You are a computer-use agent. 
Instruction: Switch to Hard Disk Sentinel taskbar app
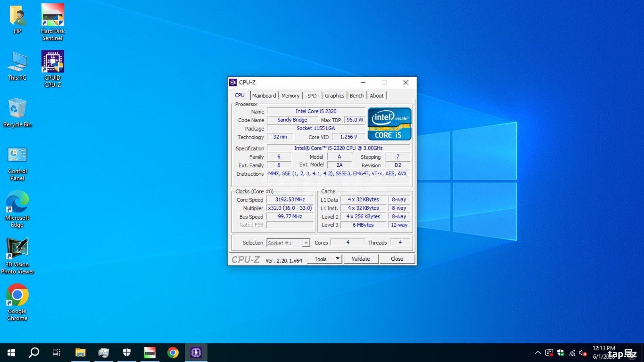150,353
